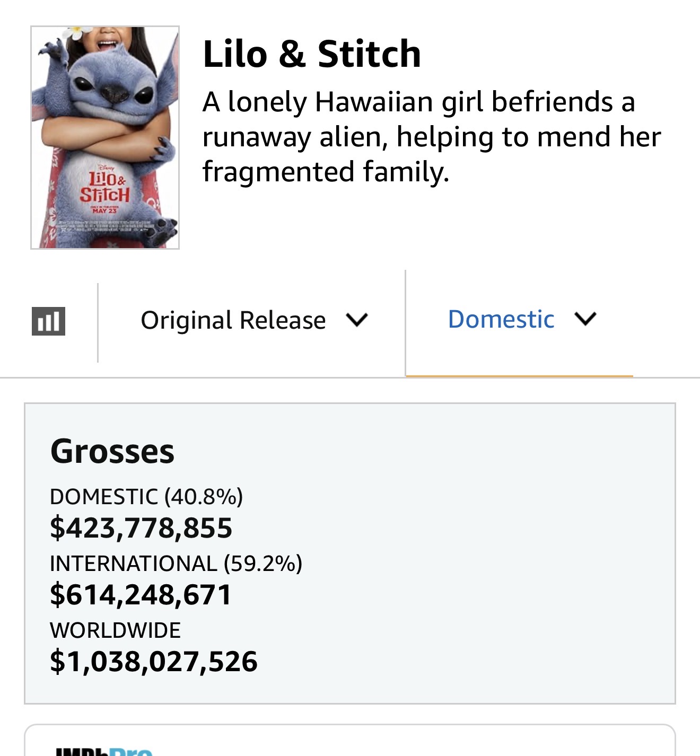
Task: Click the IMDbPro logo at the bottom
Action: pyautogui.click(x=104, y=751)
